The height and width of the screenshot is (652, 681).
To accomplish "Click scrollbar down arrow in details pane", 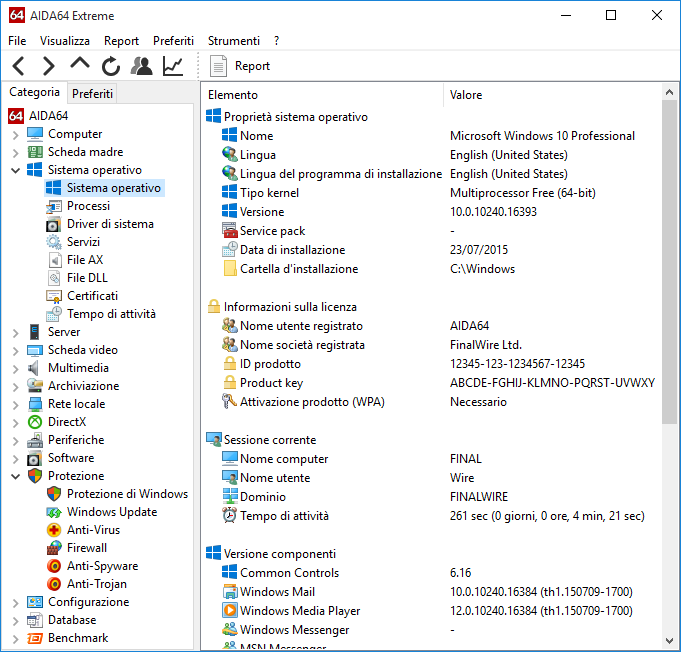I will coord(669,641).
